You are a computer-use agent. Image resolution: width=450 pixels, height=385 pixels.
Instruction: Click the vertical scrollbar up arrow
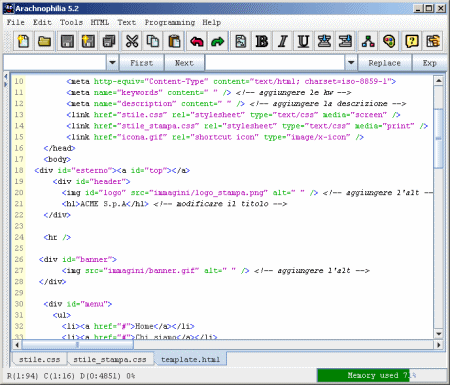(439, 81)
